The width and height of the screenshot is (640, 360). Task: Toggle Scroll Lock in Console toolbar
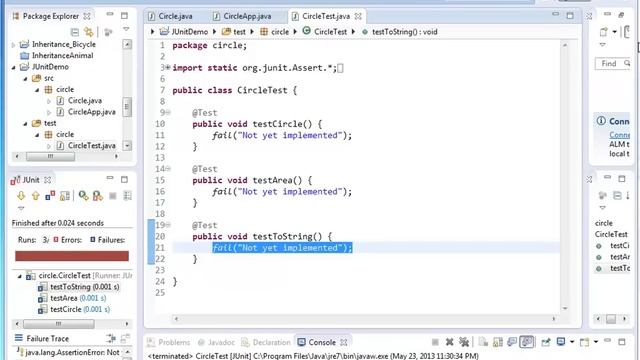(498, 342)
